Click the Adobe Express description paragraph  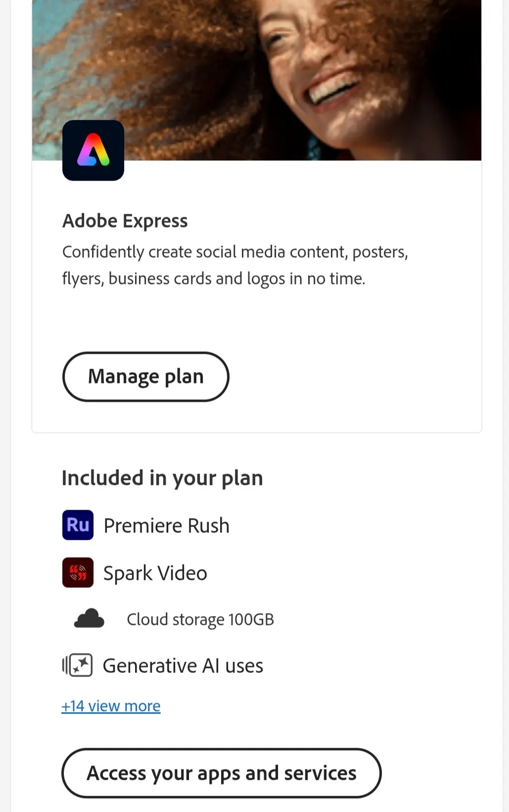point(235,265)
